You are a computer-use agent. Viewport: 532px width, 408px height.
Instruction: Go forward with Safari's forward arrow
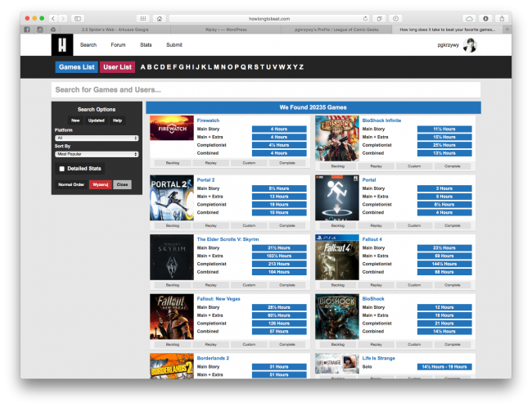pyautogui.click(x=63, y=18)
